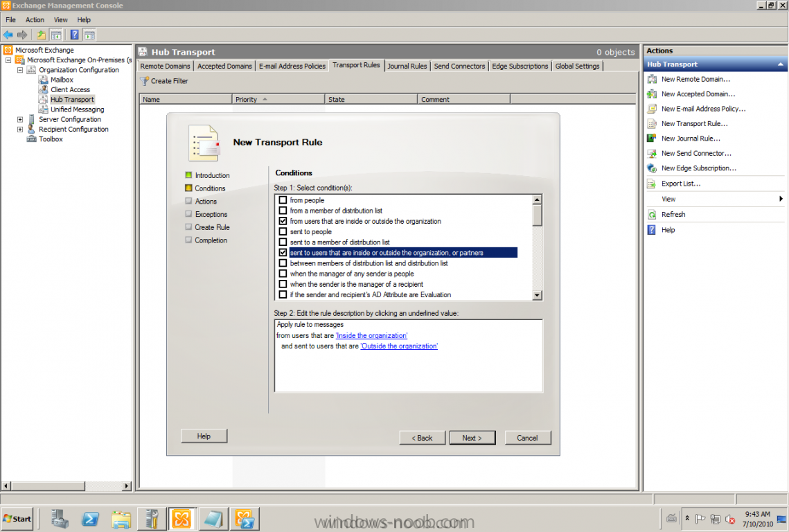Open the Action menu

(x=35, y=19)
